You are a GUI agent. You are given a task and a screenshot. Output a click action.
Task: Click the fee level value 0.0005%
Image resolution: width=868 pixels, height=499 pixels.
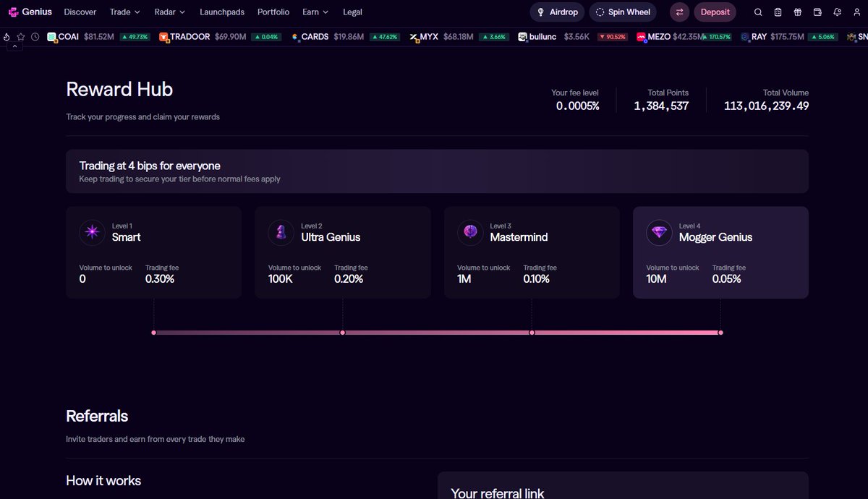point(577,106)
